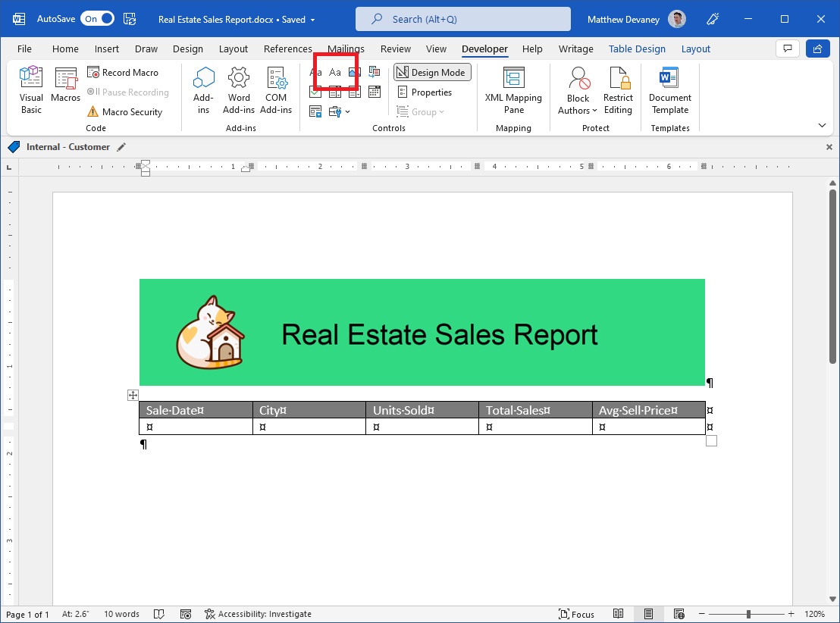Click the Properties button in Controls

(431, 92)
